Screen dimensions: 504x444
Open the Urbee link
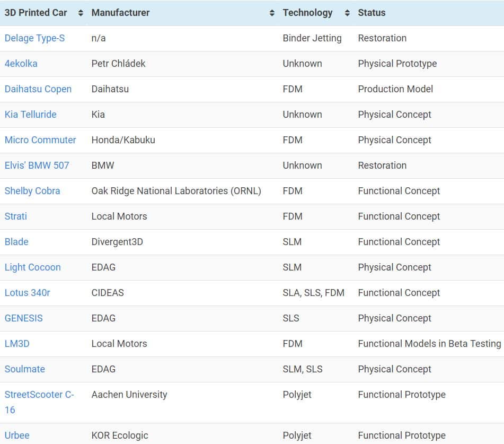click(x=17, y=436)
